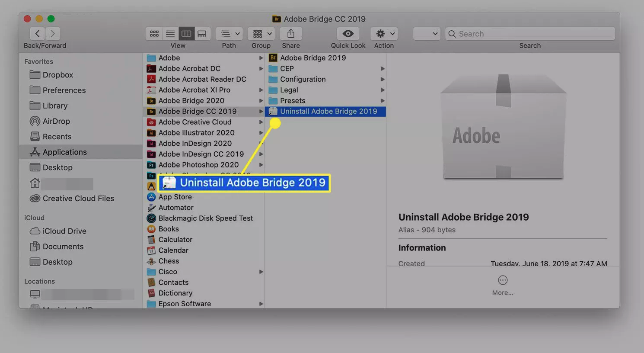
Task: Go back with the Back arrow button
Action: coord(38,33)
